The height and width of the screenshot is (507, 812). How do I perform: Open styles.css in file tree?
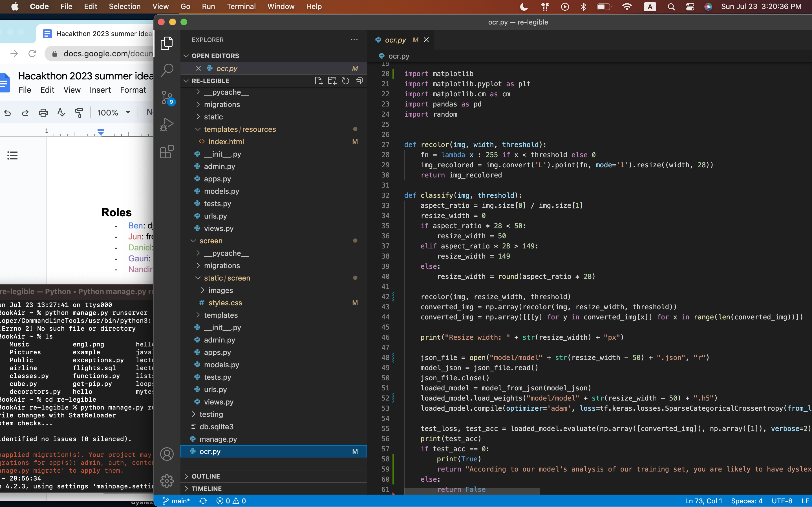[225, 303]
